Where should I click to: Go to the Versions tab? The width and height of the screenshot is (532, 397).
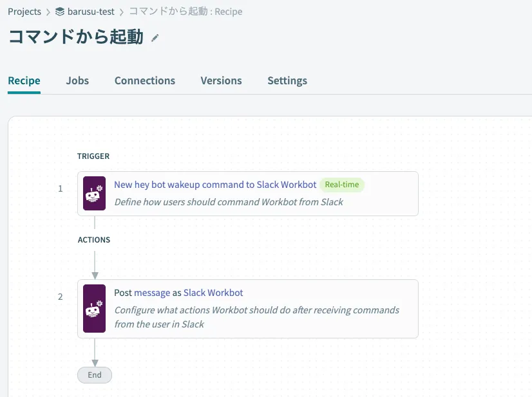coord(221,80)
